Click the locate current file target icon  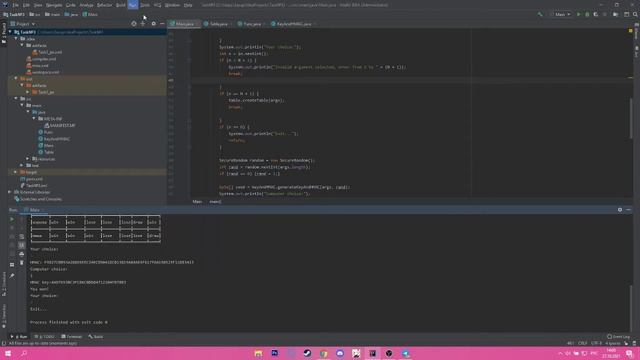coord(134,24)
